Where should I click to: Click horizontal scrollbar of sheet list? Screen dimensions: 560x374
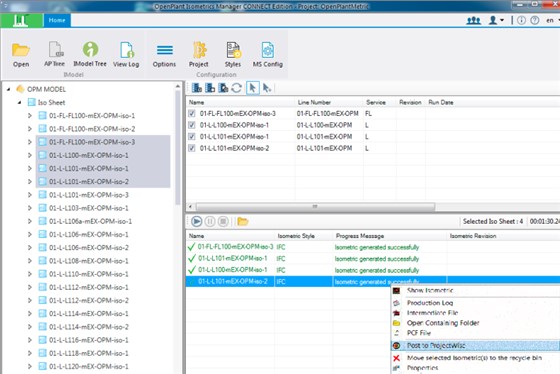315,206
